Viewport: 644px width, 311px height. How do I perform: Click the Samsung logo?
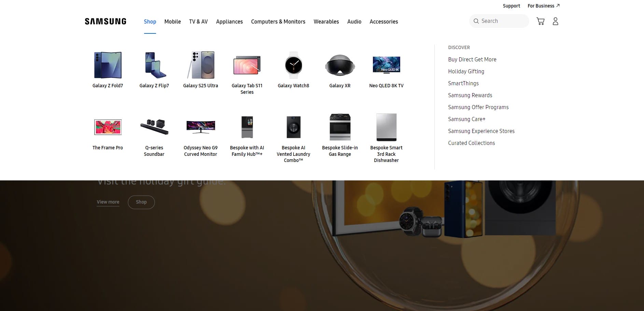pyautogui.click(x=105, y=21)
